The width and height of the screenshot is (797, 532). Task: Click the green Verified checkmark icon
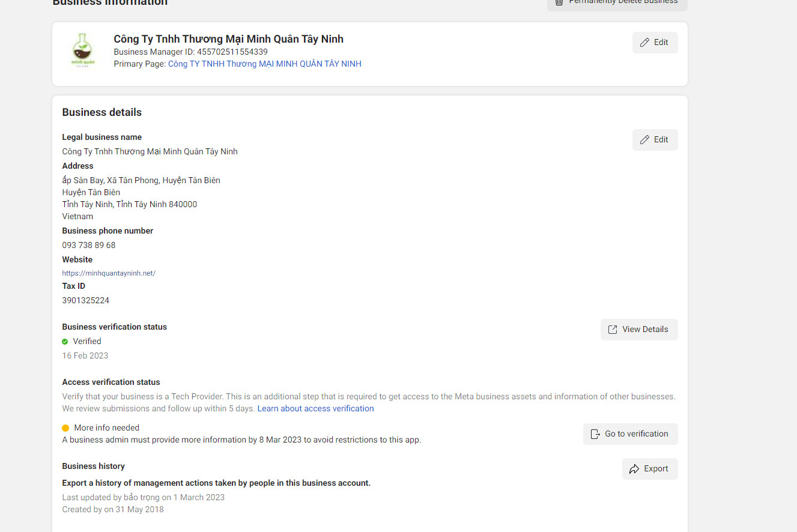coord(65,342)
